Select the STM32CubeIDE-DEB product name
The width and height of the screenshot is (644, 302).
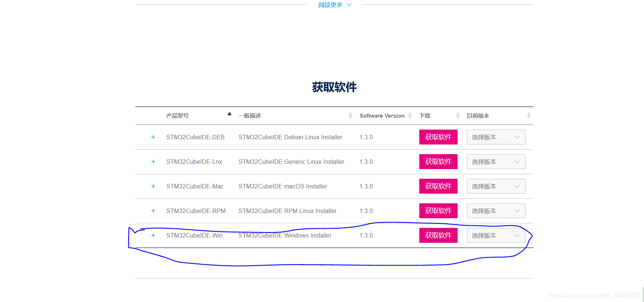point(195,137)
